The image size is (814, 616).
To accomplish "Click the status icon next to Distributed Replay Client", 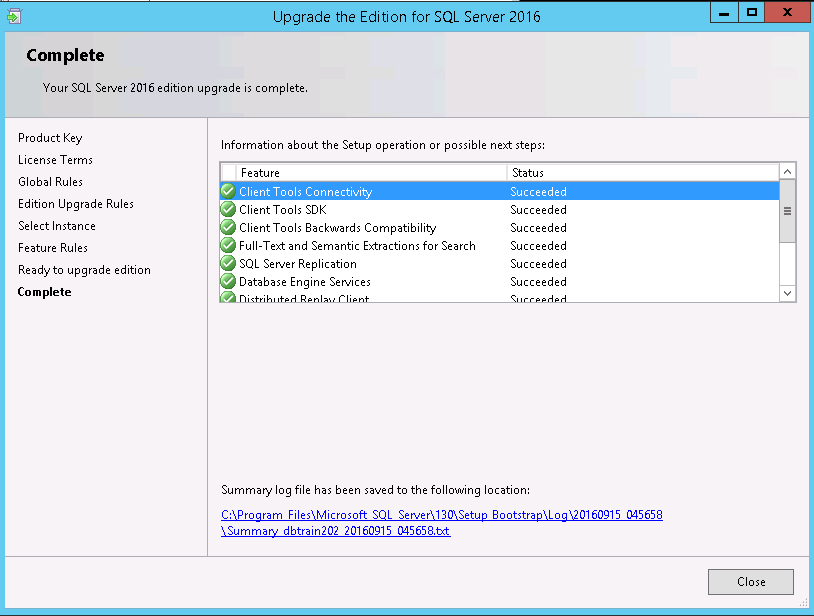I will [228, 297].
